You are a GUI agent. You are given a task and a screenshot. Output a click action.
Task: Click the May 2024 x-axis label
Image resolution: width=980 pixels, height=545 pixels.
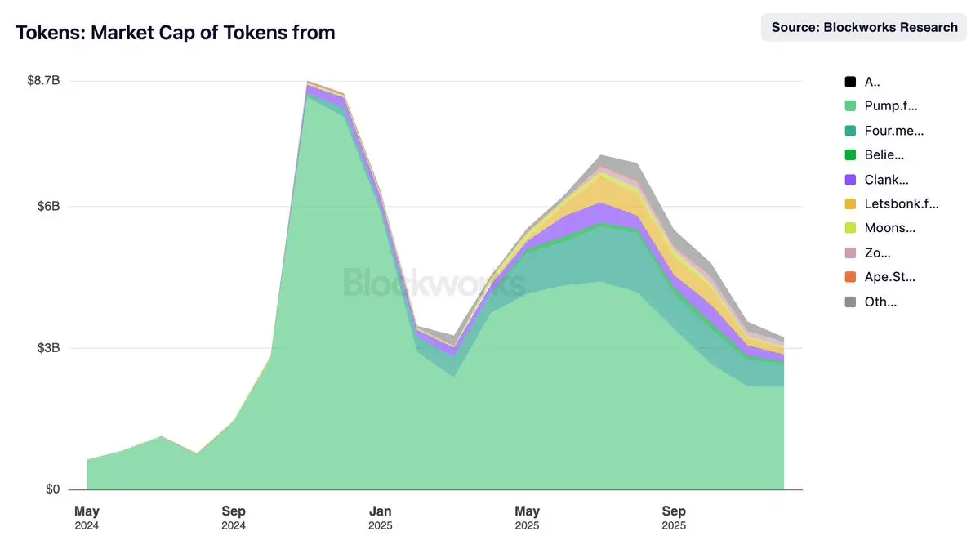tap(87, 518)
